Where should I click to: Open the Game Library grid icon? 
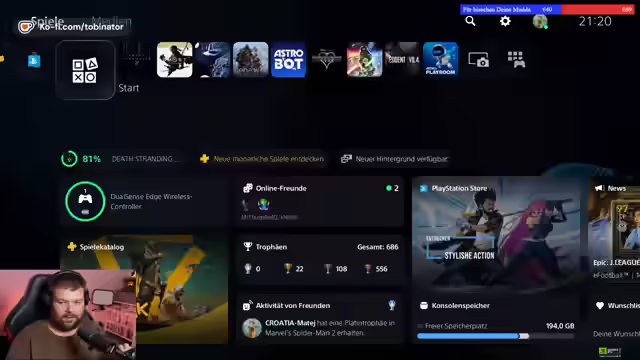(516, 60)
